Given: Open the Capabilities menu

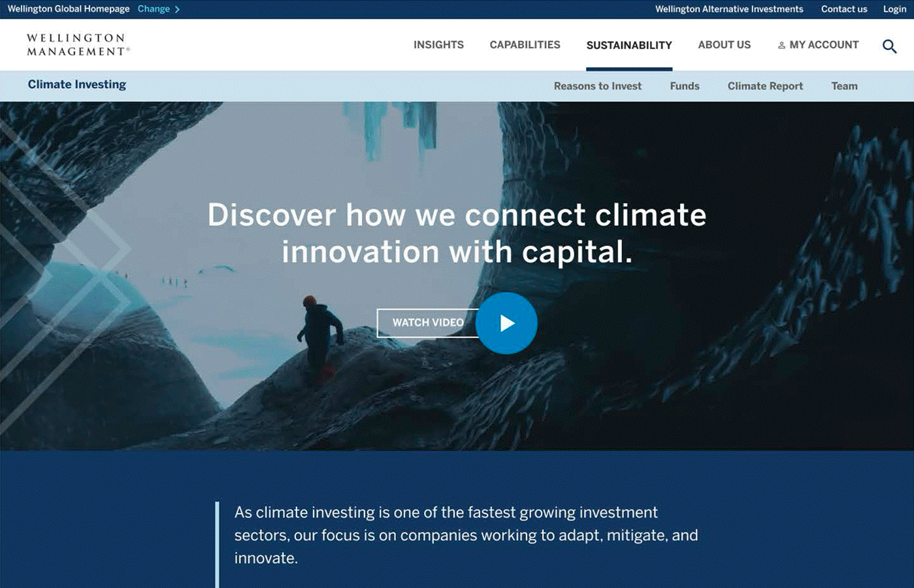Looking at the screenshot, I should 525,45.
